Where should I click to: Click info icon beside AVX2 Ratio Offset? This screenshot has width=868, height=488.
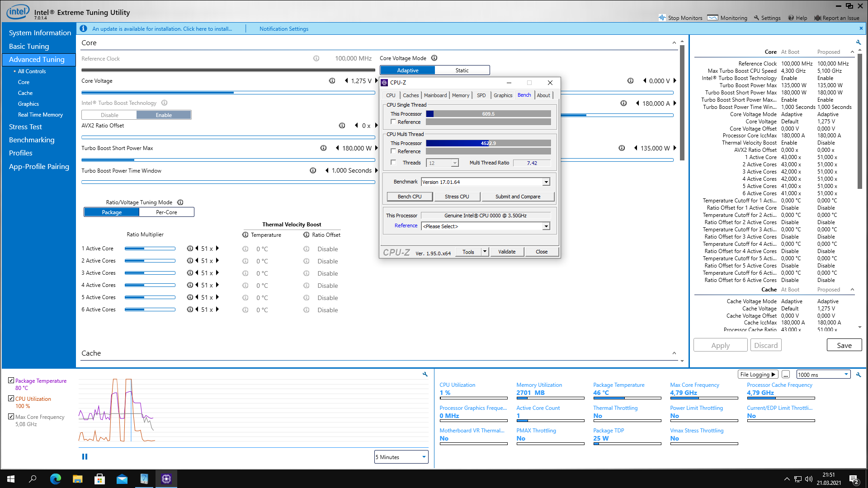pos(342,126)
